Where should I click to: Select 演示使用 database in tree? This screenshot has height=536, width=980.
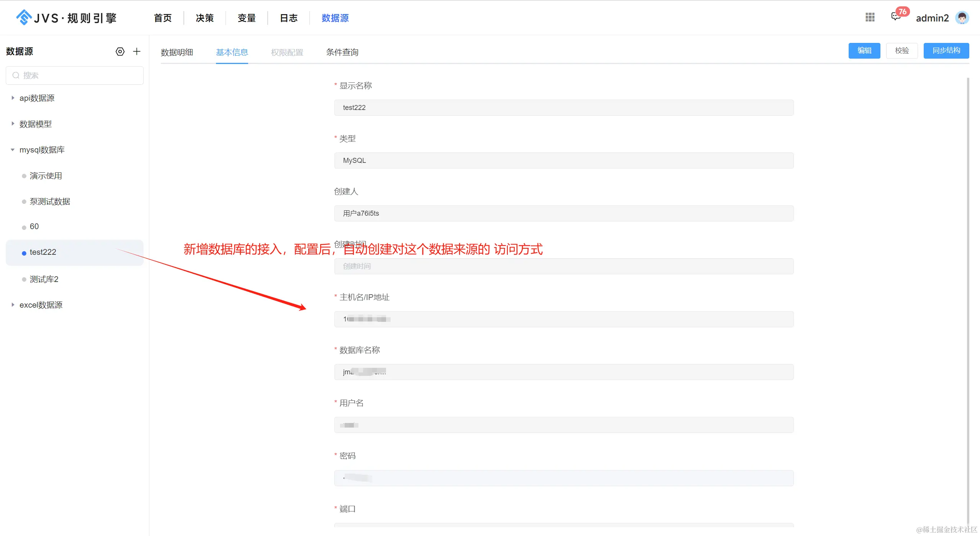point(46,176)
